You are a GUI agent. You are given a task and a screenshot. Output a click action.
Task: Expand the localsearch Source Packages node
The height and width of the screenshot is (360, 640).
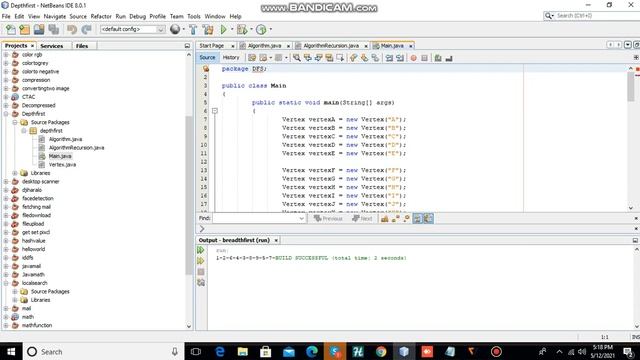15,291
